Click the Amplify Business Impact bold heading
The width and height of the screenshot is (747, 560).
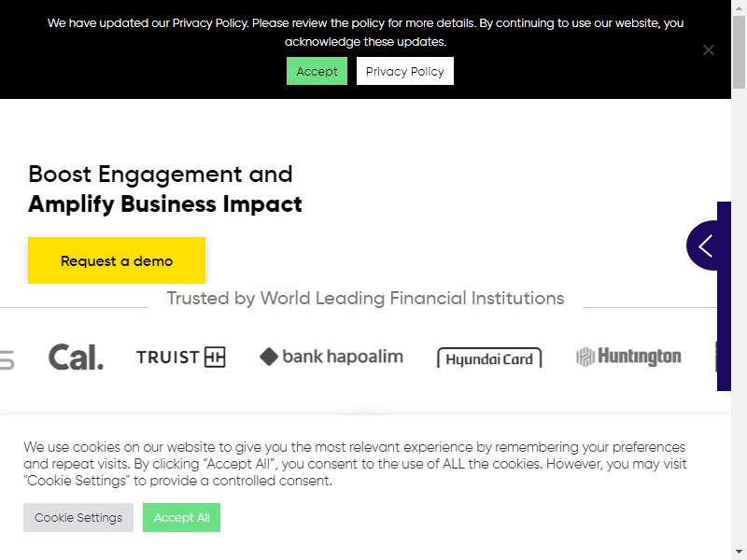point(165,204)
